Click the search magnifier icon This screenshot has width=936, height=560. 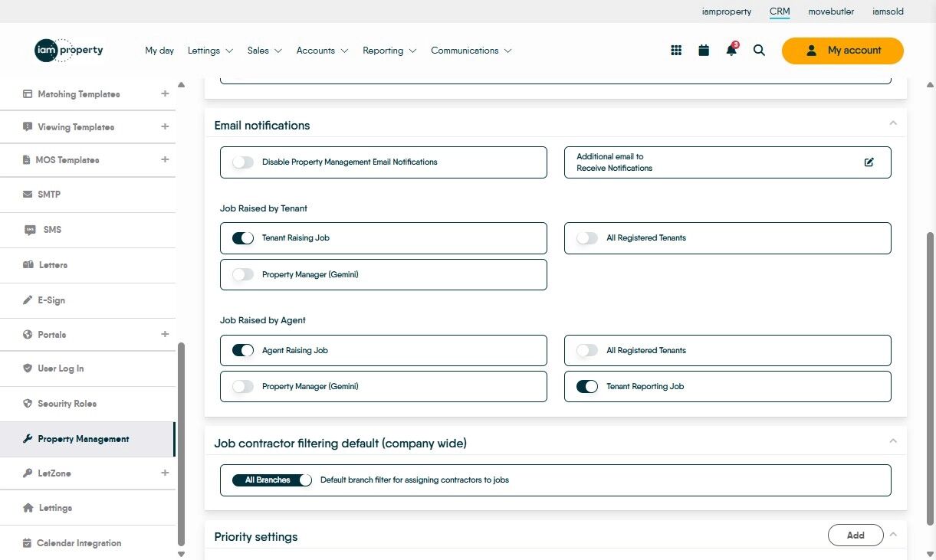tap(759, 51)
